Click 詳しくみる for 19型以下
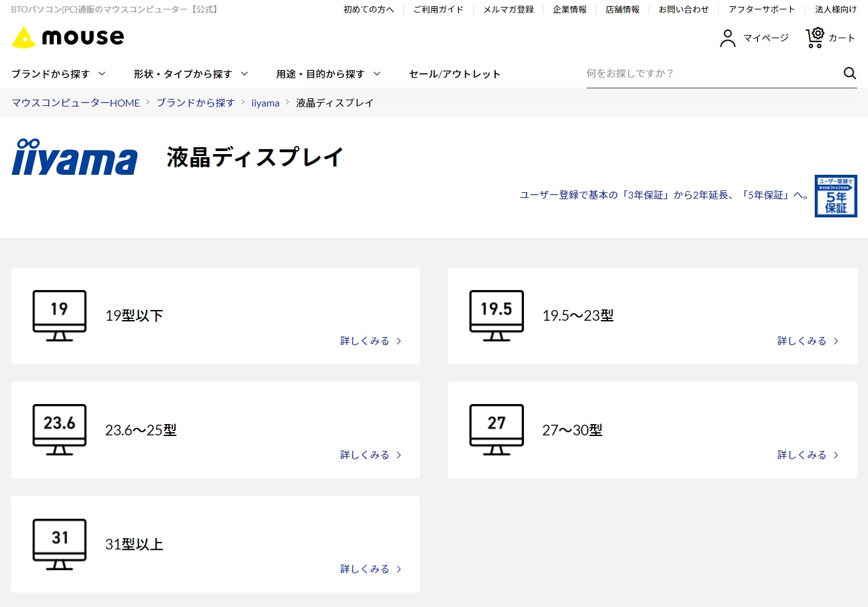868x607 pixels. tap(371, 341)
